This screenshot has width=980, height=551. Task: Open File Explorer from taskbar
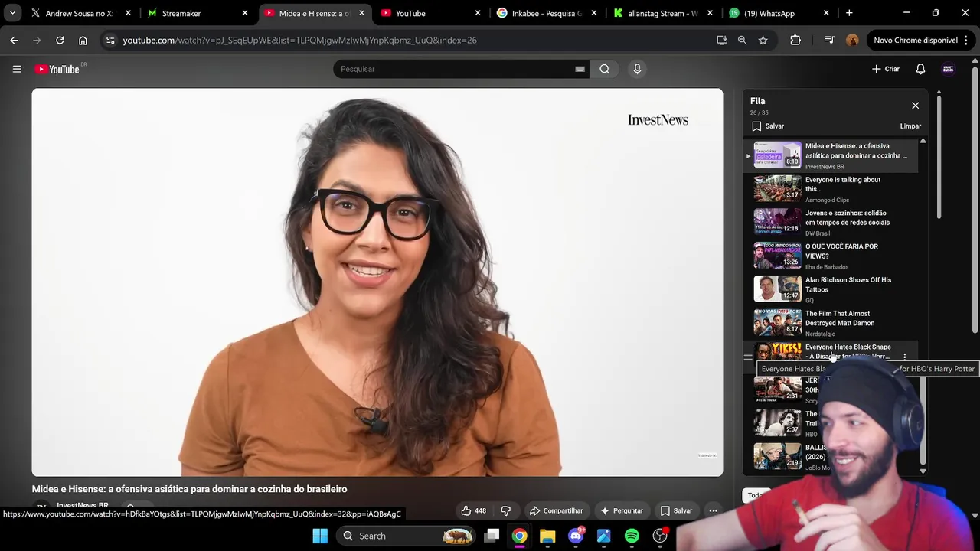[547, 536]
